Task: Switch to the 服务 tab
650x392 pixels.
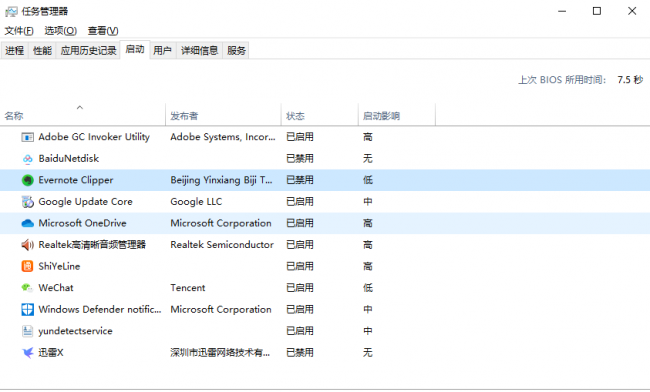Action: point(236,51)
